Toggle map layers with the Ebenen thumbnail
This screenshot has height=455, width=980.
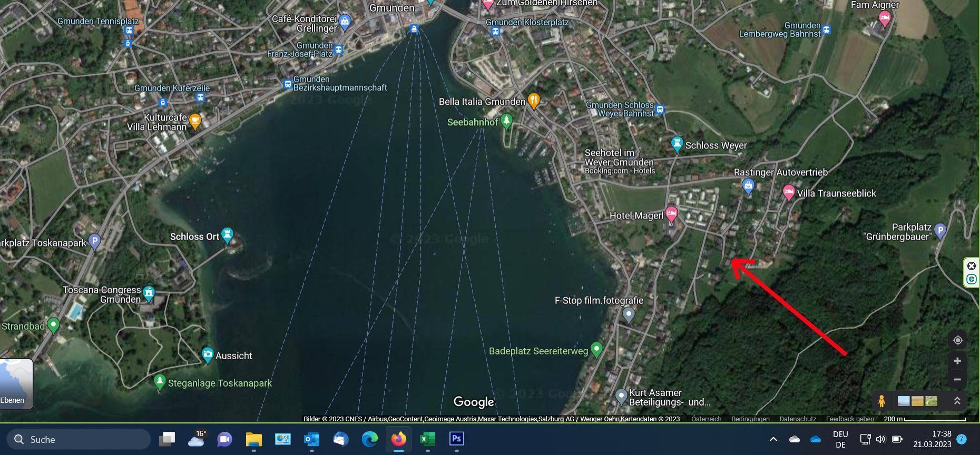[x=16, y=384]
